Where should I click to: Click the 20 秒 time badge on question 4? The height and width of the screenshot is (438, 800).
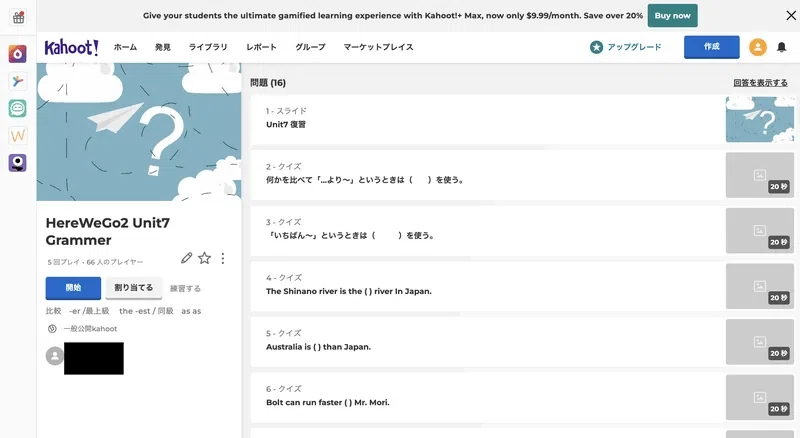coord(779,298)
